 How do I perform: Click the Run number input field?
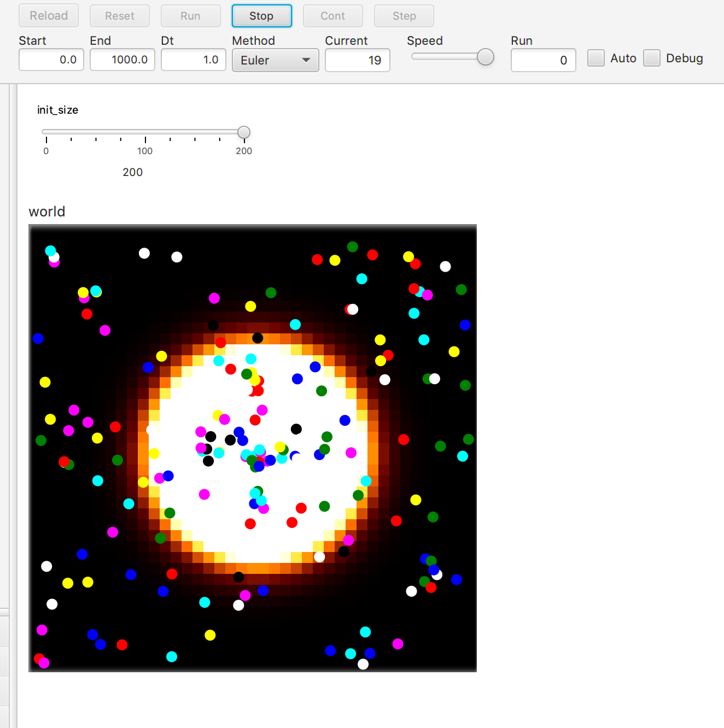(x=543, y=60)
